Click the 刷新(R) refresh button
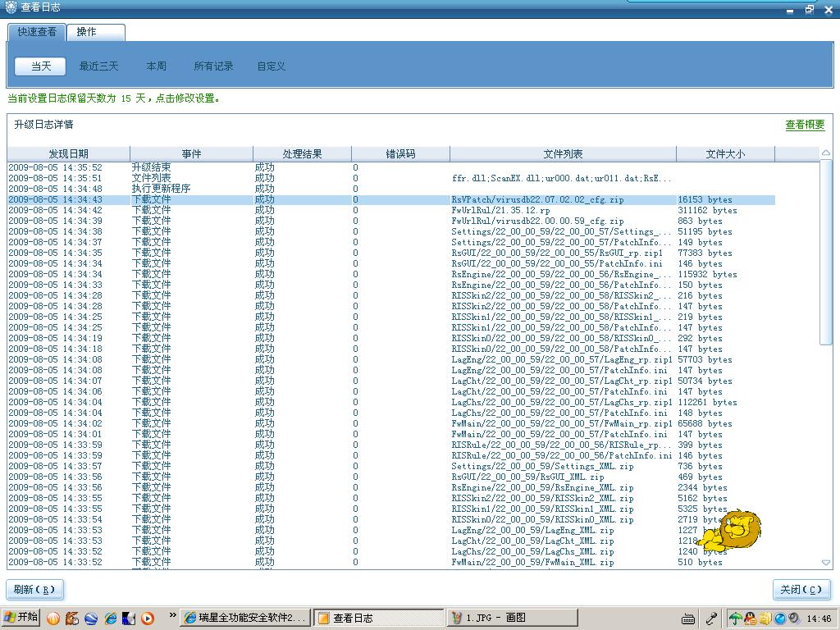This screenshot has height=630, width=840. 34,590
